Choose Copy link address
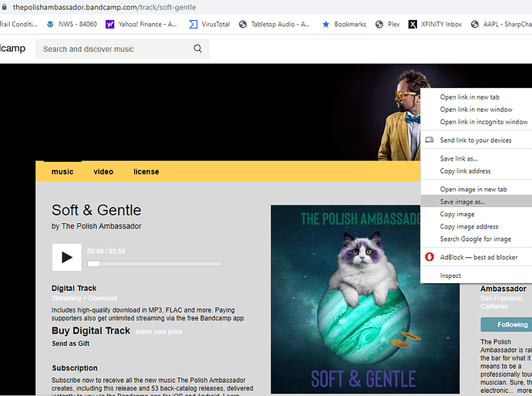 (476, 171)
